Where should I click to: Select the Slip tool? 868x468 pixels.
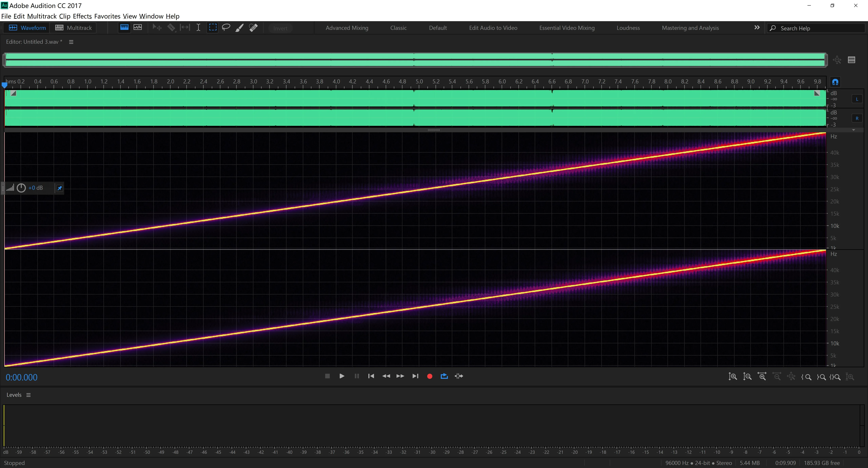(x=185, y=28)
